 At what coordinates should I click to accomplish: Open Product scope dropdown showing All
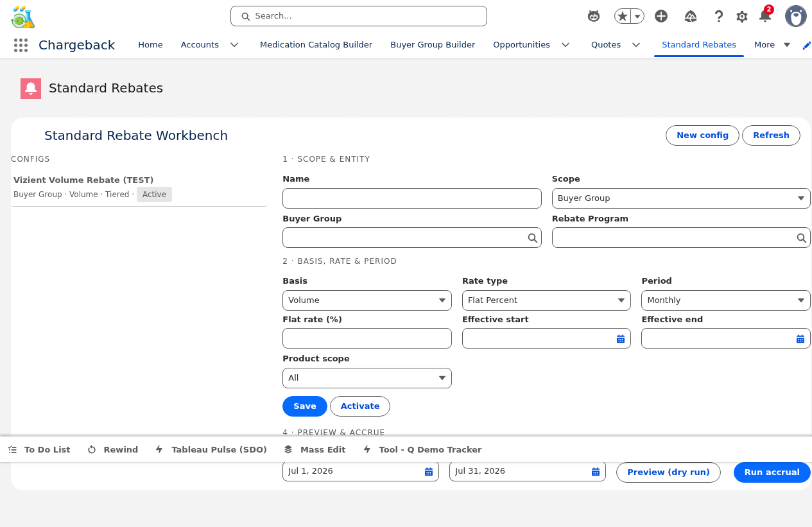click(x=367, y=378)
